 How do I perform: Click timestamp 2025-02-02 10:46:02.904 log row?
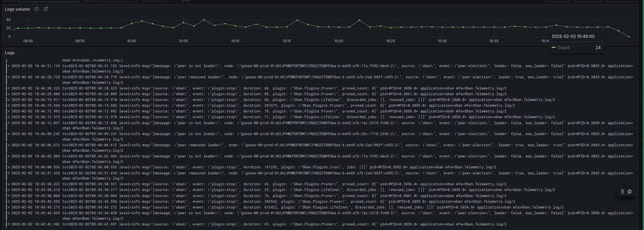36,156
